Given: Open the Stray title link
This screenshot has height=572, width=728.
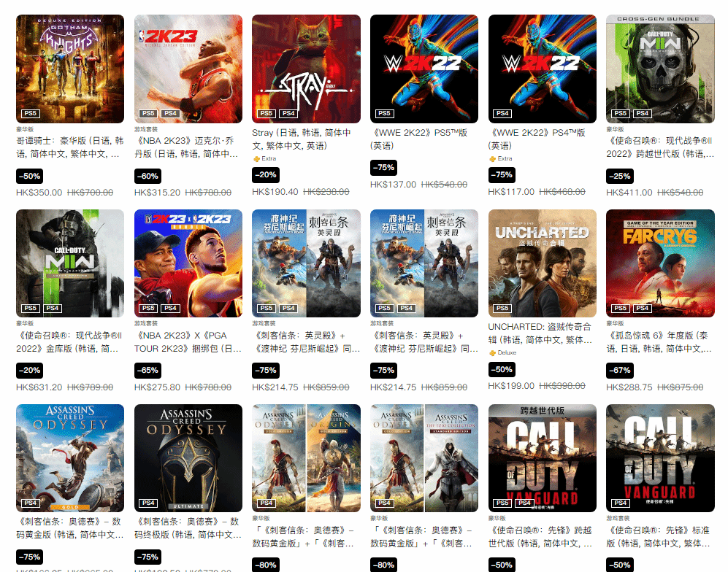Looking at the screenshot, I should pyautogui.click(x=302, y=139).
